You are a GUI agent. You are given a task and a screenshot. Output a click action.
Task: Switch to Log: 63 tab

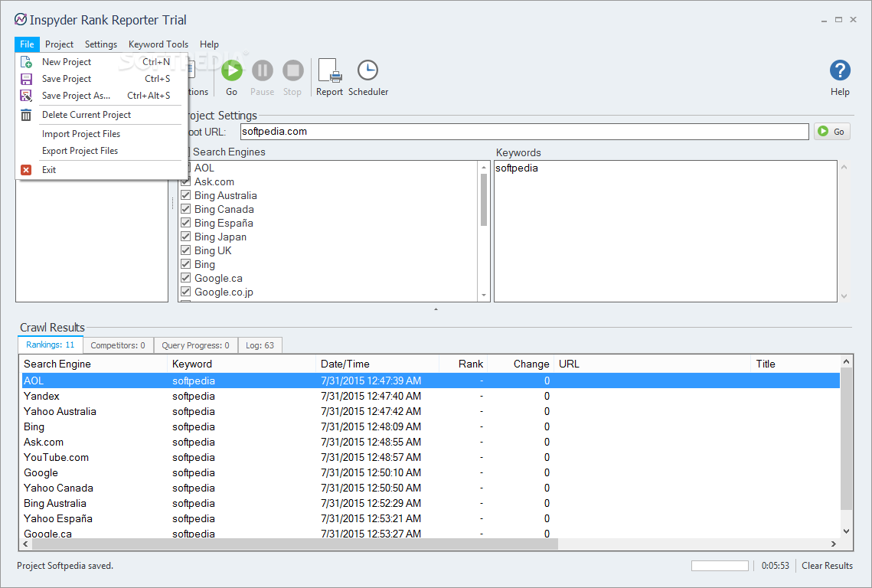260,345
